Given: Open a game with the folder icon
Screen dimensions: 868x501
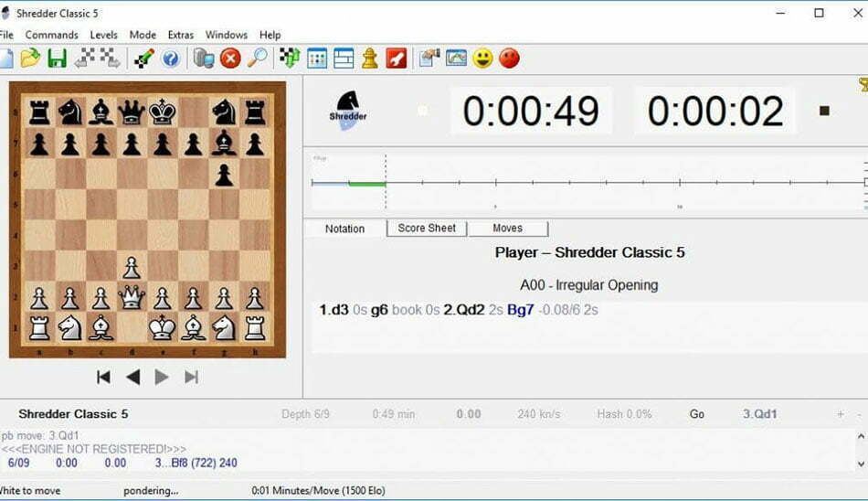Looking at the screenshot, I should pyautogui.click(x=30, y=59).
